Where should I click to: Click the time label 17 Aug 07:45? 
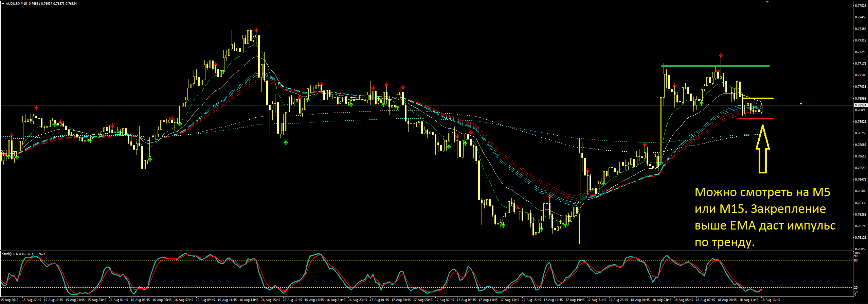click(x=445, y=300)
